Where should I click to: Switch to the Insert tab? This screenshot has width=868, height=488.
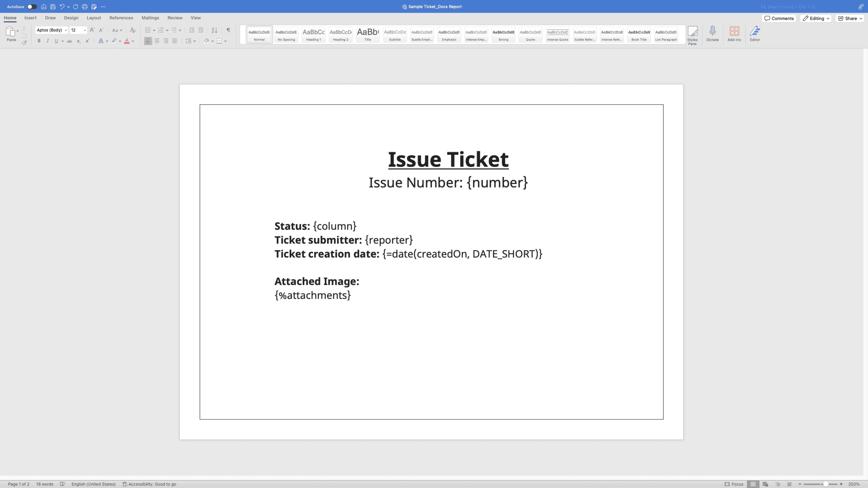tap(30, 18)
